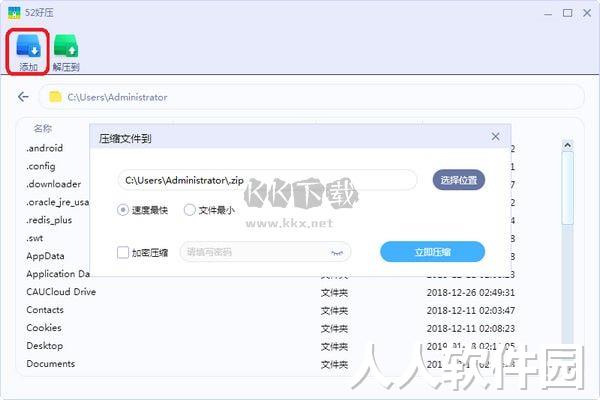Select the AppData folder

point(45,256)
